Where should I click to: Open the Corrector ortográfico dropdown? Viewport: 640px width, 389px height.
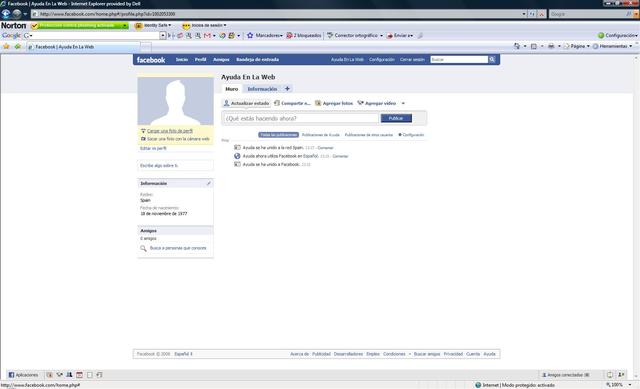tap(355, 36)
